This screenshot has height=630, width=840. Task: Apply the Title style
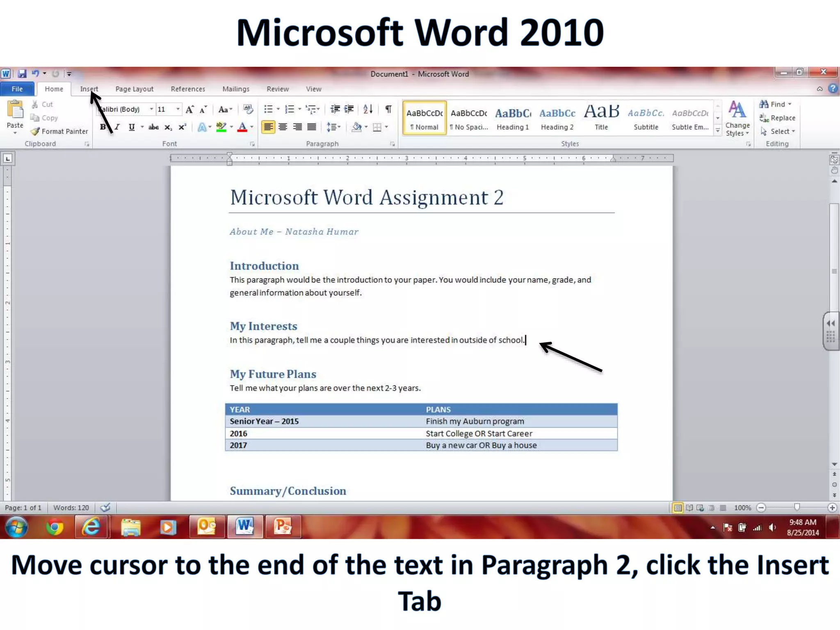601,118
